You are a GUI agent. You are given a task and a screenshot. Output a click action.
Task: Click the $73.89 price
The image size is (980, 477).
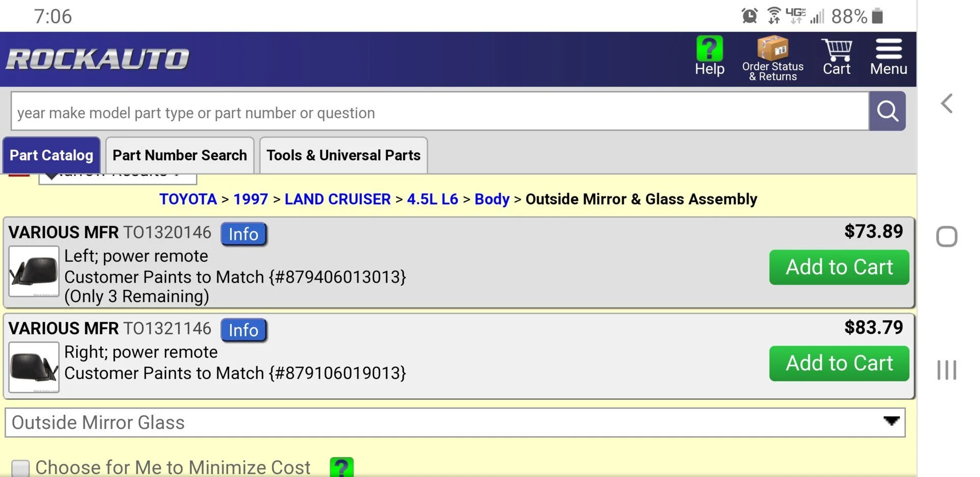pos(873,232)
